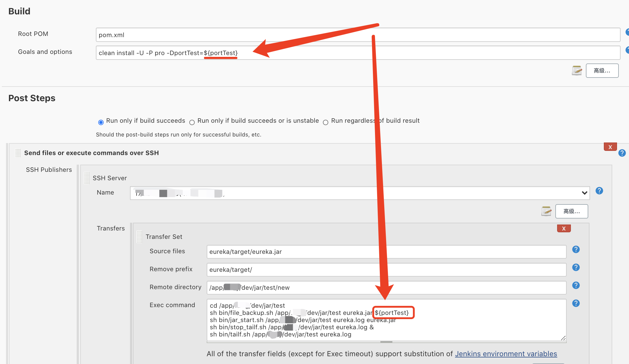629x364 pixels.
Task: Click help icon beside SSH Server Name
Action: point(599,191)
